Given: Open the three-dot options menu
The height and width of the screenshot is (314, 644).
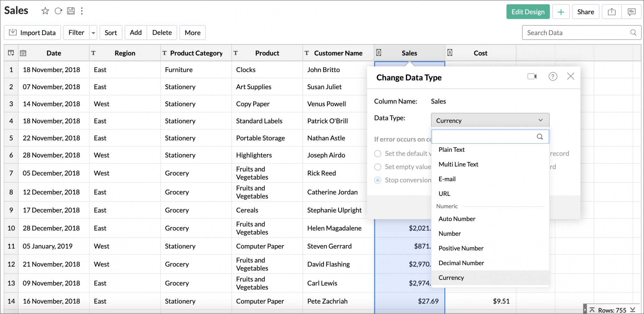Looking at the screenshot, I should click(x=82, y=11).
